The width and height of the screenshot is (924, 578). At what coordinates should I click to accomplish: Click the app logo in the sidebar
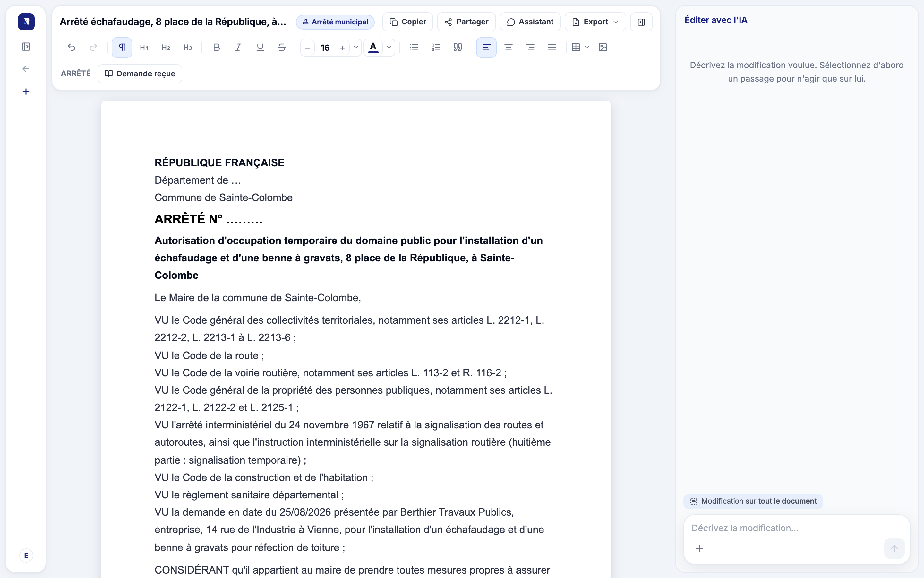click(x=26, y=22)
